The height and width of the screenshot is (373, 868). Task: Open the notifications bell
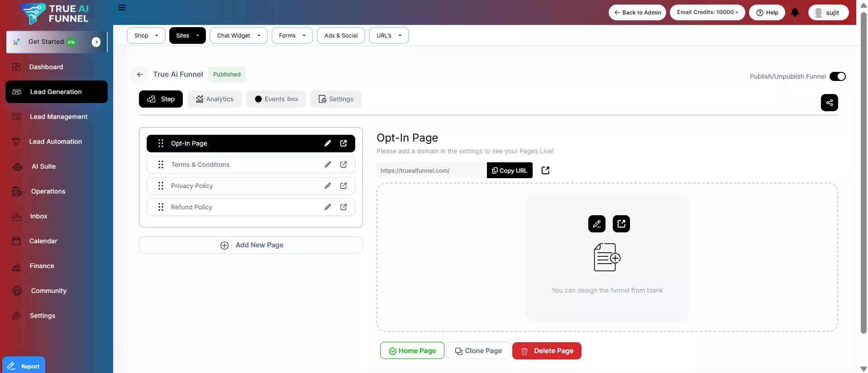pos(795,13)
